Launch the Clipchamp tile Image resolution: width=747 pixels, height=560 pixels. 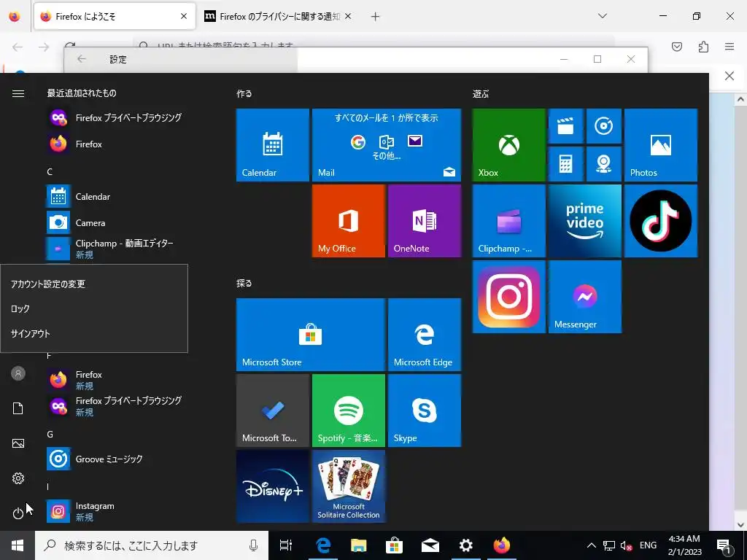[x=508, y=221]
